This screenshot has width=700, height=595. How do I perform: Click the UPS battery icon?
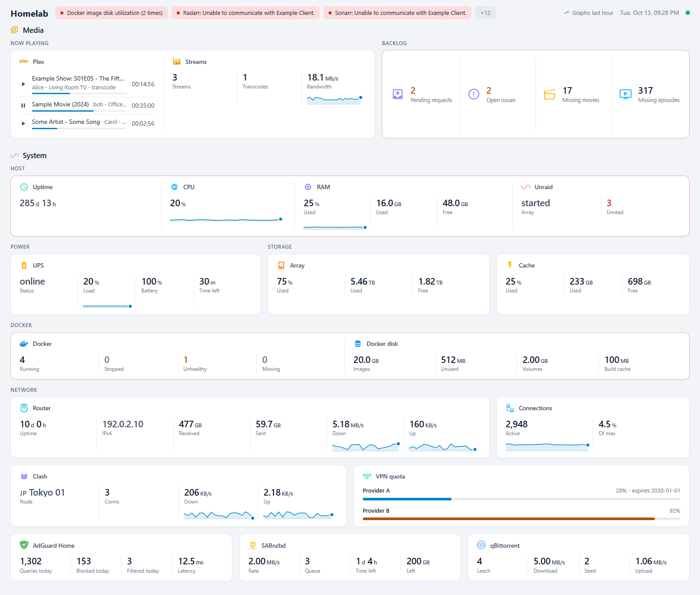coord(24,265)
